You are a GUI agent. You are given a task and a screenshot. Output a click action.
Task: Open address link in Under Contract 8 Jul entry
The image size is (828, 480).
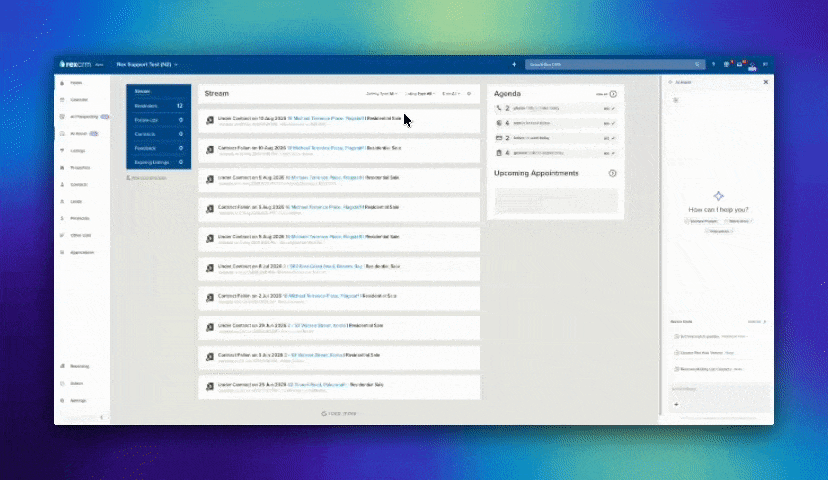pyautogui.click(x=323, y=266)
